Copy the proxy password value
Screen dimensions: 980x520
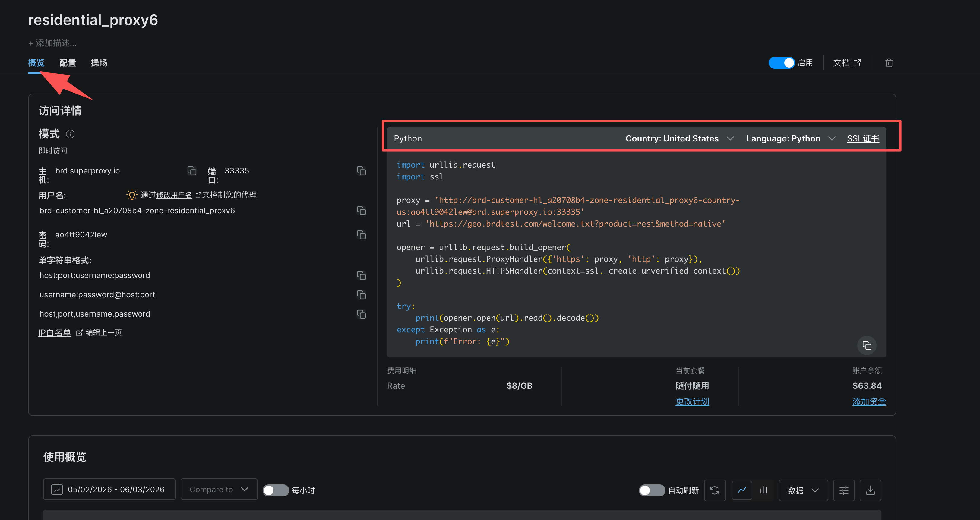tap(361, 235)
